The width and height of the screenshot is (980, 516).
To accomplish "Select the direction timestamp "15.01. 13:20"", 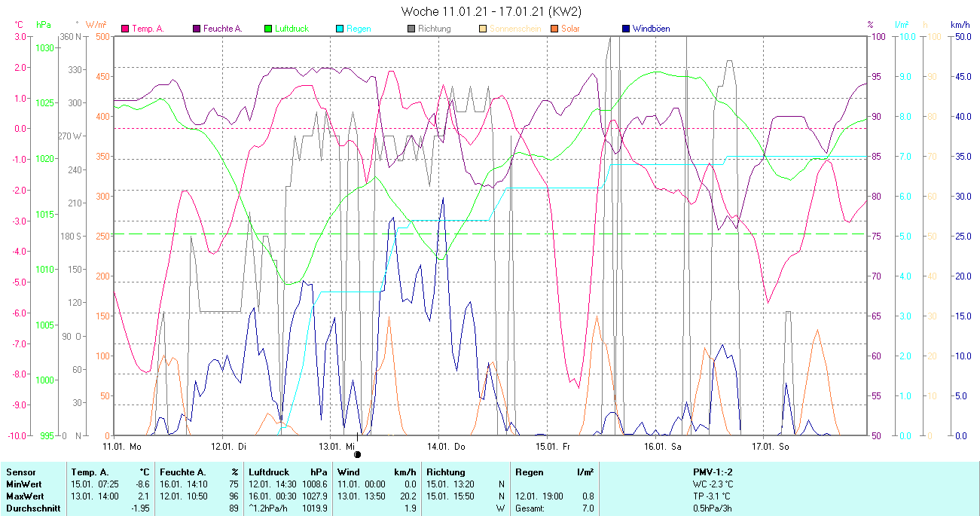I will [x=450, y=484].
